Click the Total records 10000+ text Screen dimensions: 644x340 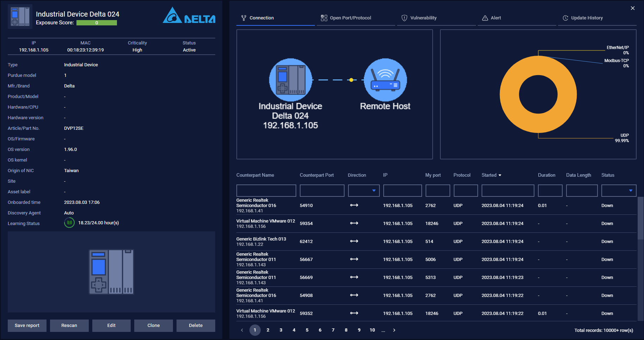click(x=603, y=330)
